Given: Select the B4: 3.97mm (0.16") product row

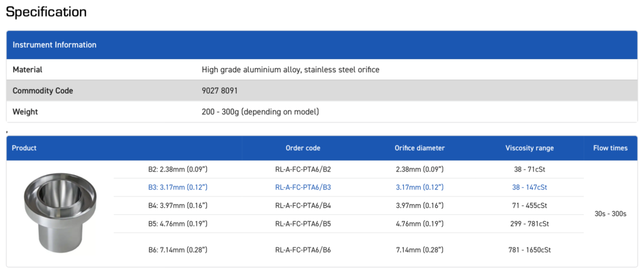Looking at the screenshot, I should [174, 205].
